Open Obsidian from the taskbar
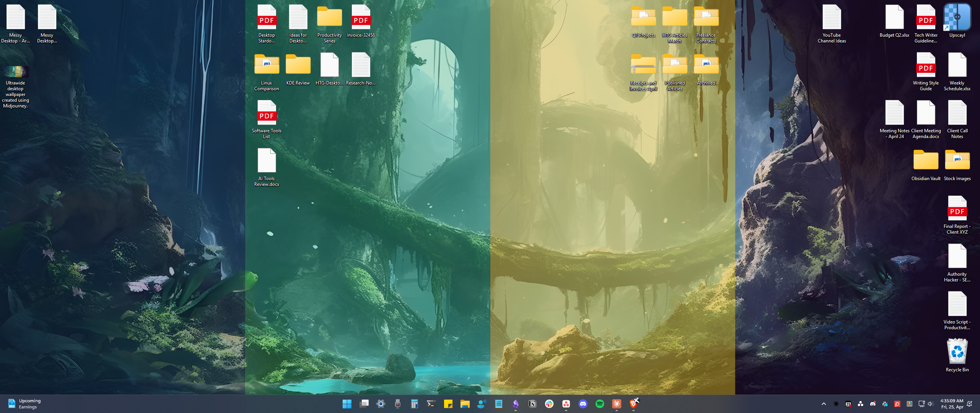This screenshot has height=413, width=980. pos(516,404)
